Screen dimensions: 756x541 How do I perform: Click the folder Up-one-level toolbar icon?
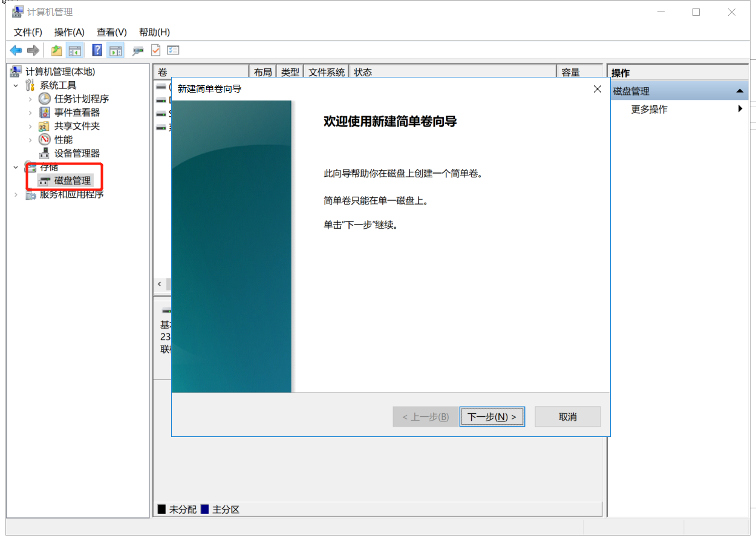click(56, 50)
